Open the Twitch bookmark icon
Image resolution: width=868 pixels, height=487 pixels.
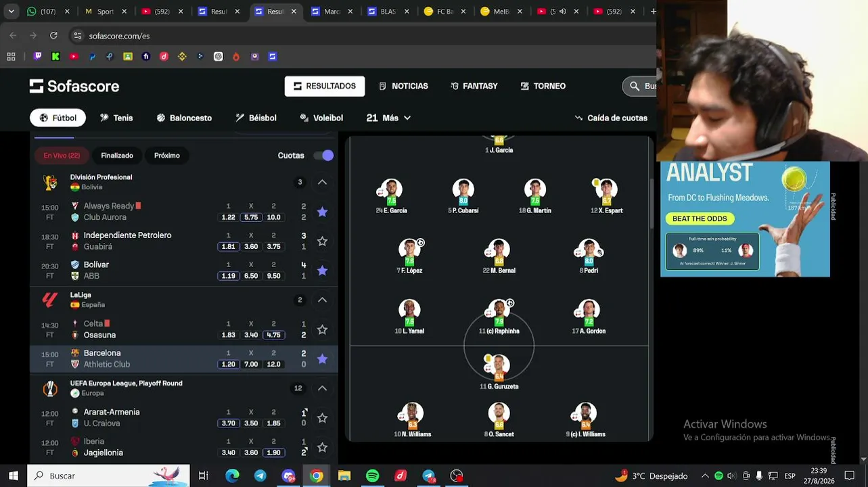point(38,57)
